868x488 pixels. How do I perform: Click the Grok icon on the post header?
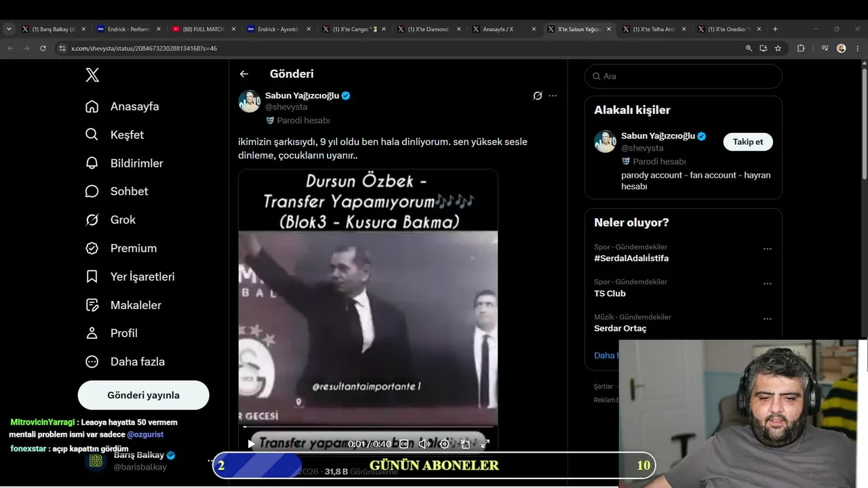[538, 96]
